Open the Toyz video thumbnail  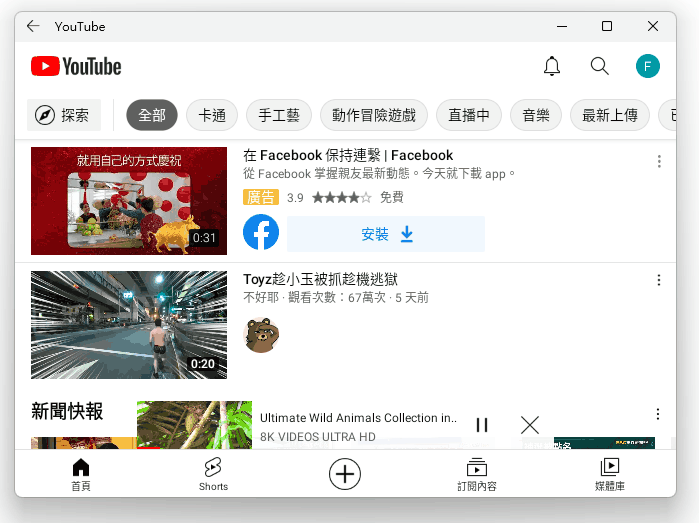point(129,325)
